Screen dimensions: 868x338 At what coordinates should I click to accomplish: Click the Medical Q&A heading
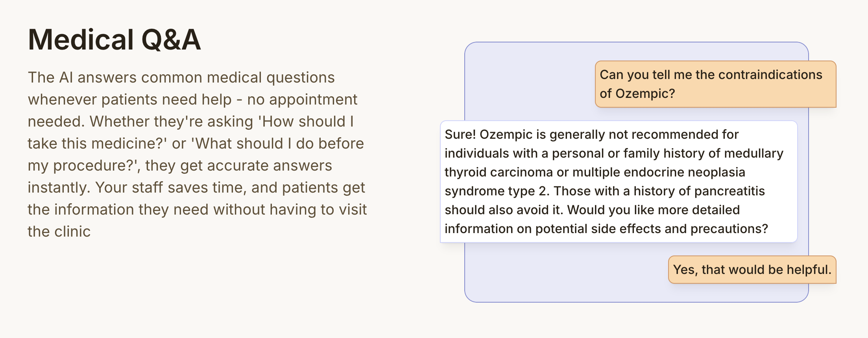click(x=114, y=40)
